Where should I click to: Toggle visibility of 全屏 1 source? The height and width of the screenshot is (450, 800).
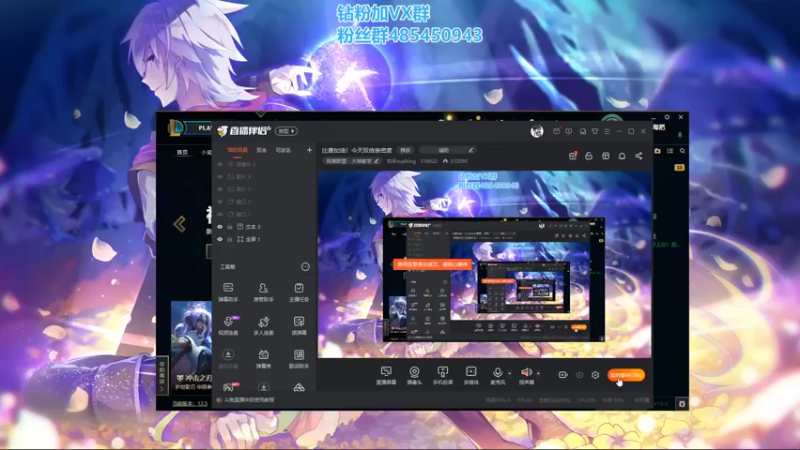[220, 239]
